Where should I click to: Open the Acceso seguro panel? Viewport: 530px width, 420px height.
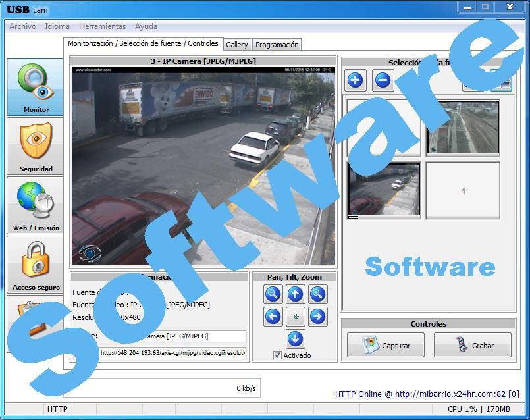coord(36,263)
